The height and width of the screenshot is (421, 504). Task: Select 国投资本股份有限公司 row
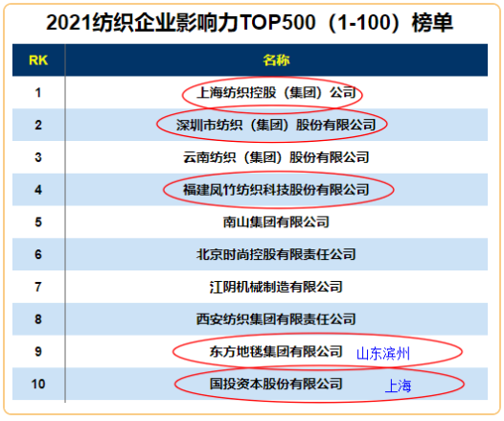pos(250,384)
